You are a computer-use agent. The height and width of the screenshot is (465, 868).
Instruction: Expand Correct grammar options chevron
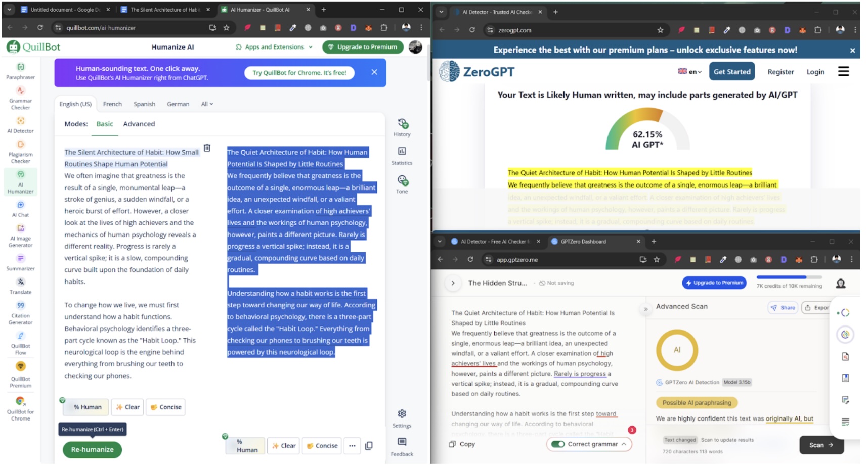click(x=624, y=444)
